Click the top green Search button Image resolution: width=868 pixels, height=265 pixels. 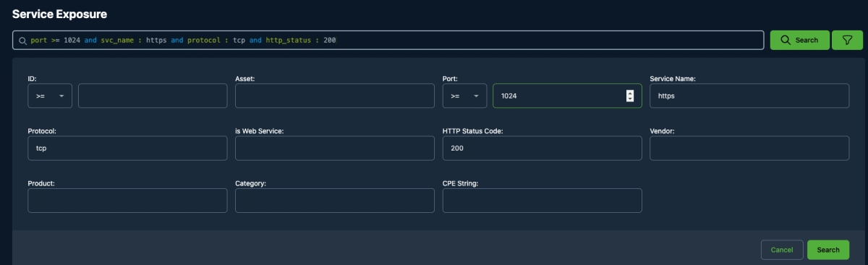point(799,40)
